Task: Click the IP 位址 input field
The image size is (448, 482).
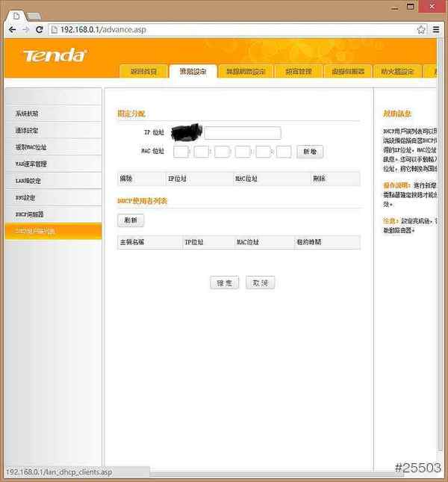Action: (x=243, y=133)
